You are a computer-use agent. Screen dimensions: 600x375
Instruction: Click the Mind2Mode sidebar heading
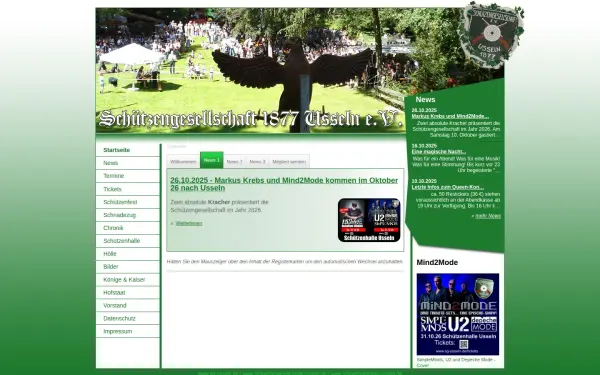point(437,262)
